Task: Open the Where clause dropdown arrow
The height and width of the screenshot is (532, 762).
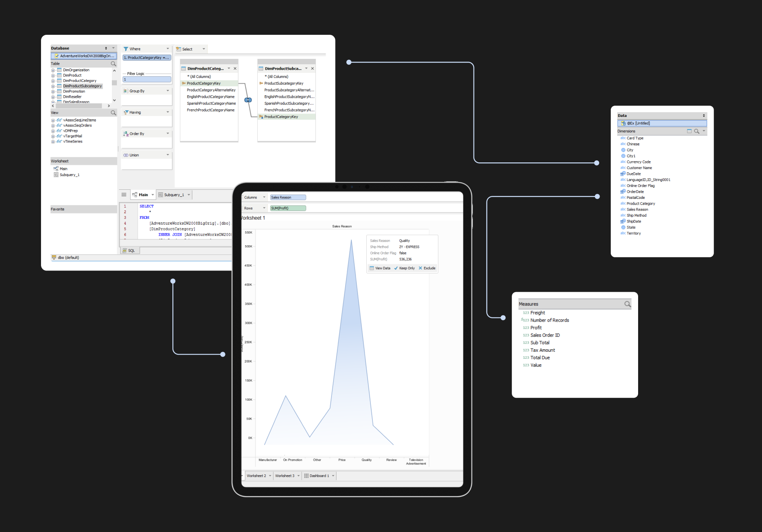Action: click(168, 49)
